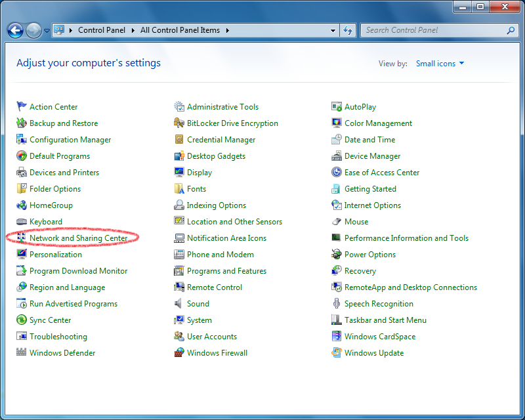Open the Sync Center icon
This screenshot has height=420, width=525.
click(22, 320)
